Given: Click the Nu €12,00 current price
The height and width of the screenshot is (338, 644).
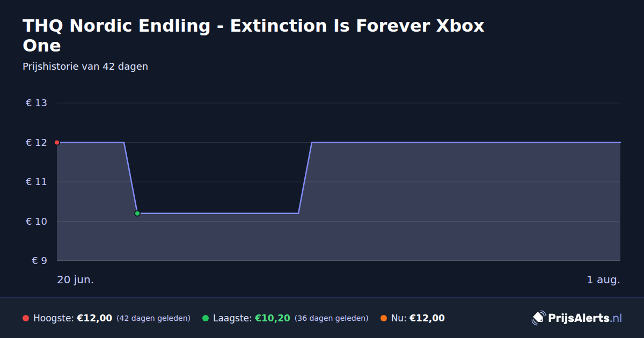Looking at the screenshot, I should click(x=427, y=318).
